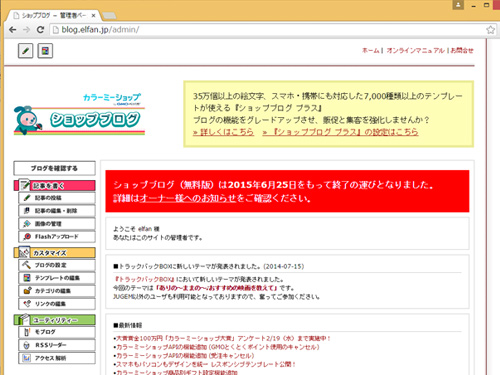Reload the page with the refresh icon
The width and height of the screenshot is (500, 375).
click(40, 30)
